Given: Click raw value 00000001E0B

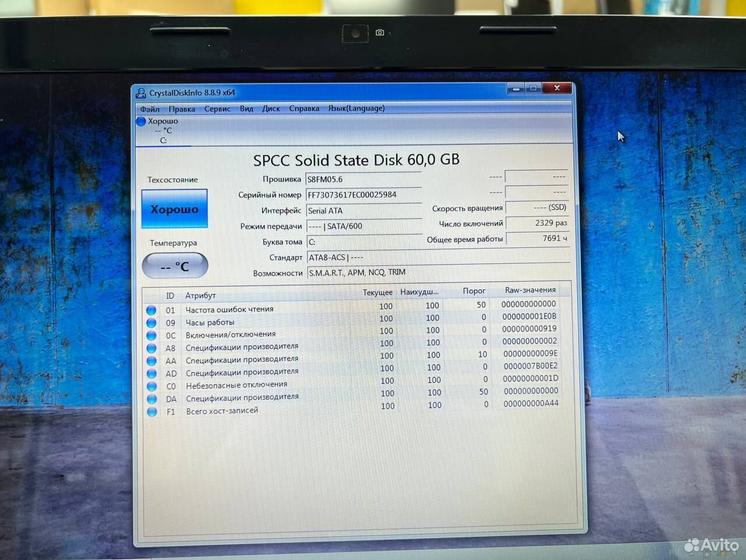Looking at the screenshot, I should pos(529,316).
